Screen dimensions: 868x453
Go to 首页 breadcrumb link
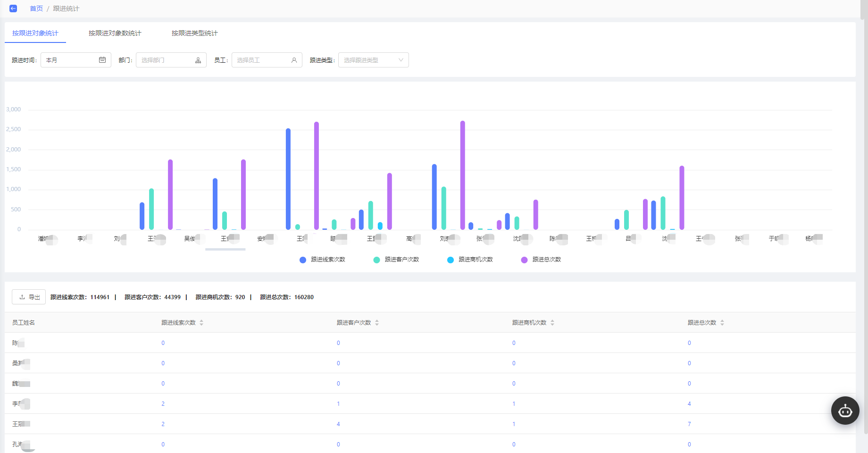[36, 8]
